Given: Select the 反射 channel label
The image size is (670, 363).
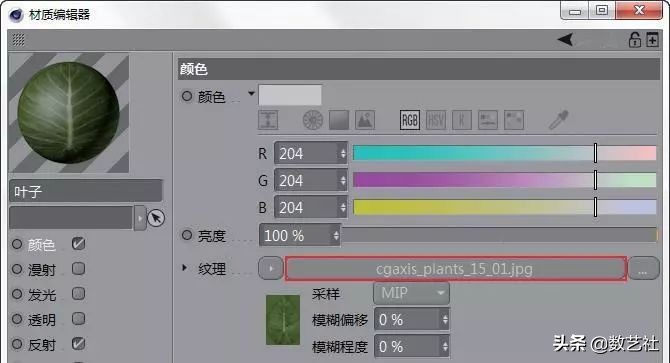Looking at the screenshot, I should point(42,345).
